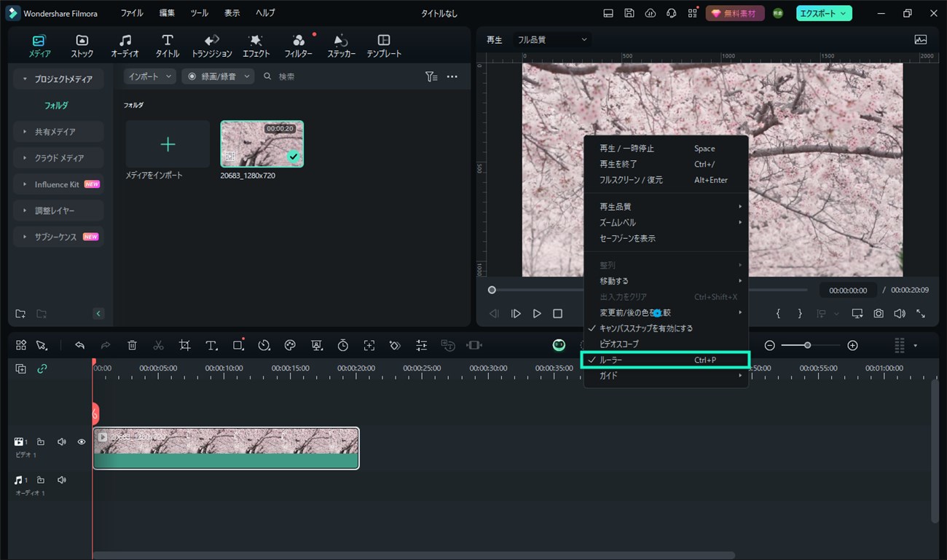
Task: Expand サブシーケンス in sidebar
Action: pos(58,237)
